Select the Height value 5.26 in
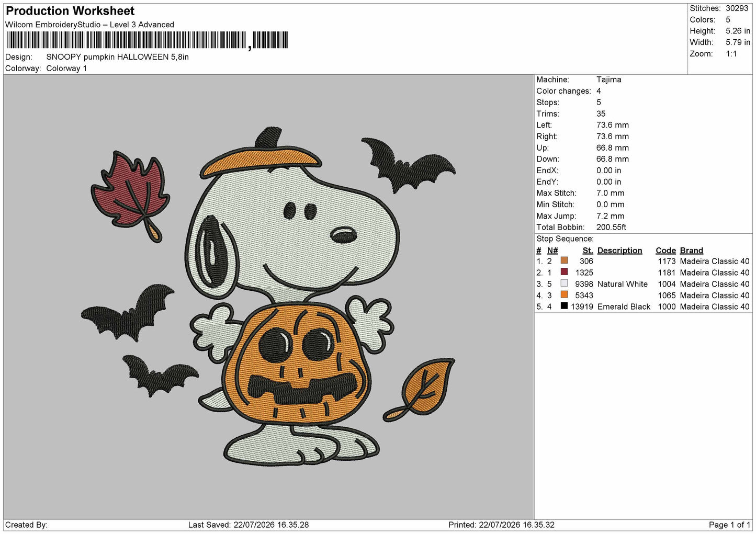 [x=738, y=31]
